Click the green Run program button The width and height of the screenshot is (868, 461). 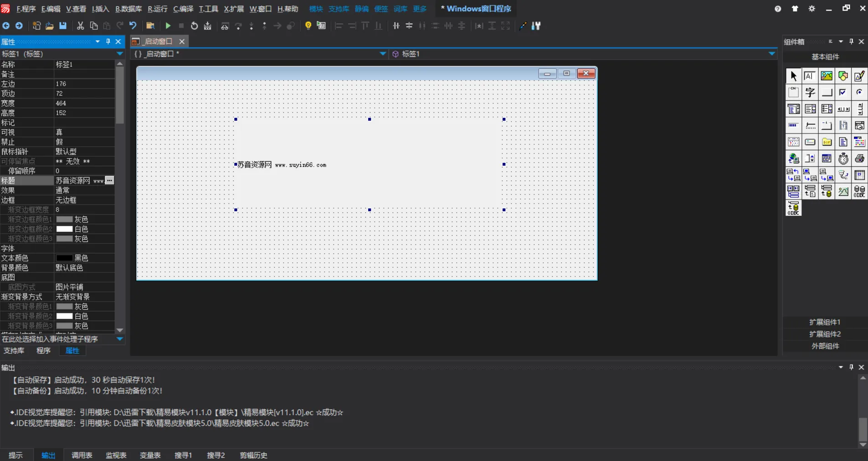168,26
